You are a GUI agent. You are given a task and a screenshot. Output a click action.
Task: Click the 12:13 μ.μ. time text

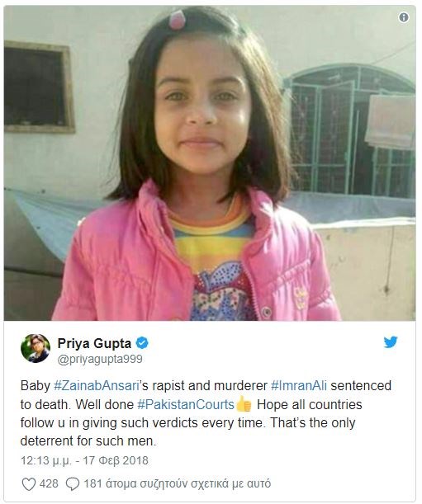pyautogui.click(x=46, y=460)
